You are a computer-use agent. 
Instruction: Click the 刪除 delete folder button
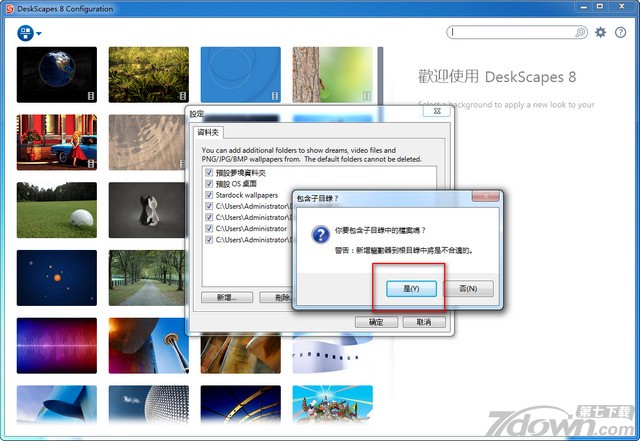[276, 297]
